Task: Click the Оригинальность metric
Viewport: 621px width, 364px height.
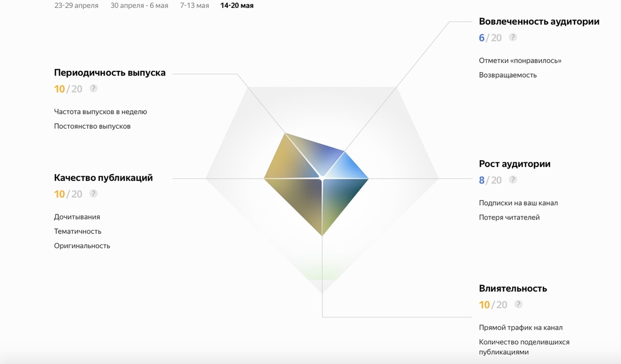Action: click(x=82, y=246)
